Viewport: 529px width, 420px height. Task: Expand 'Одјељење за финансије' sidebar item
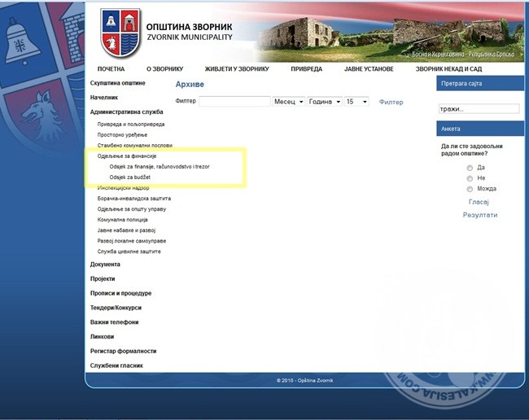pos(126,155)
